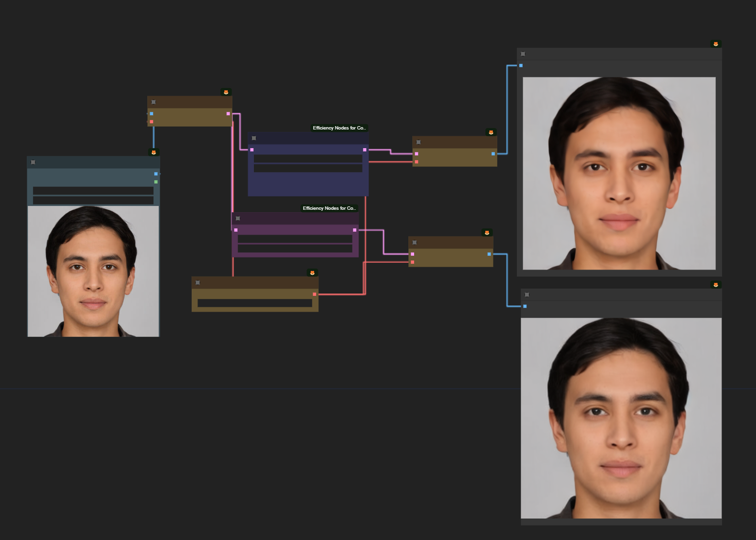Click the Efficiency Nodes badge above the blue node
The width and height of the screenshot is (756, 540).
(x=339, y=128)
